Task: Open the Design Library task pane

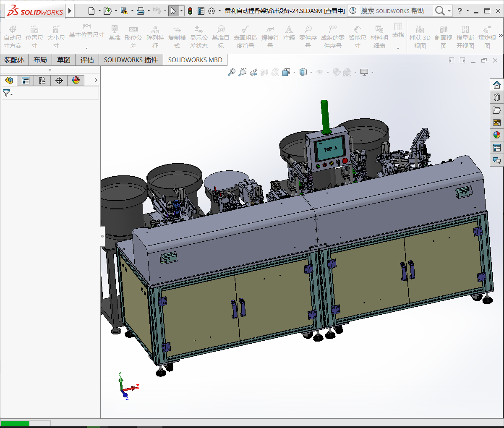Action: click(497, 97)
